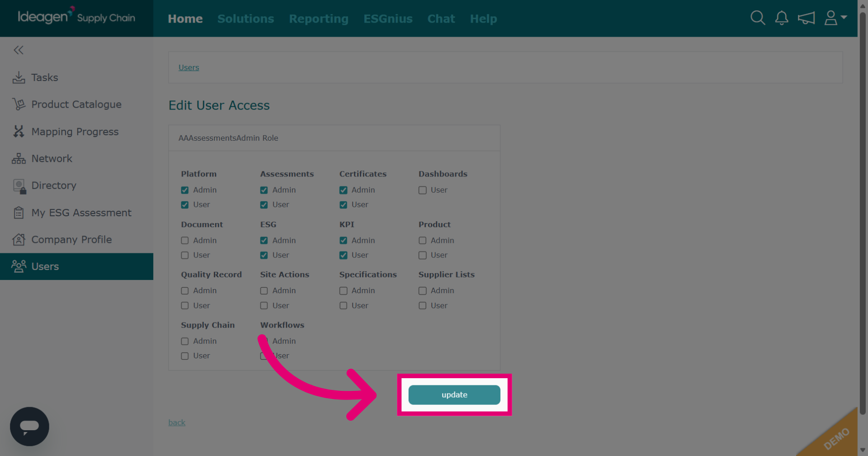Collapse the sidebar with double-chevron icon
This screenshot has height=456, width=868.
coord(19,50)
